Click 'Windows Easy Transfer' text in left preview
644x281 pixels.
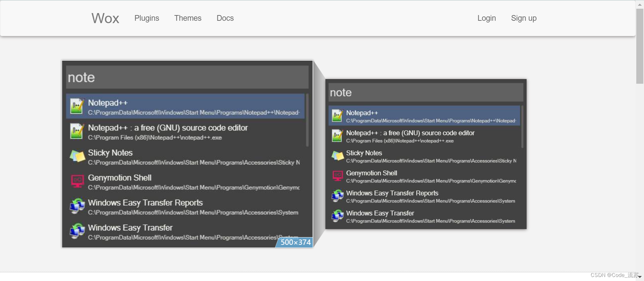[x=130, y=228]
